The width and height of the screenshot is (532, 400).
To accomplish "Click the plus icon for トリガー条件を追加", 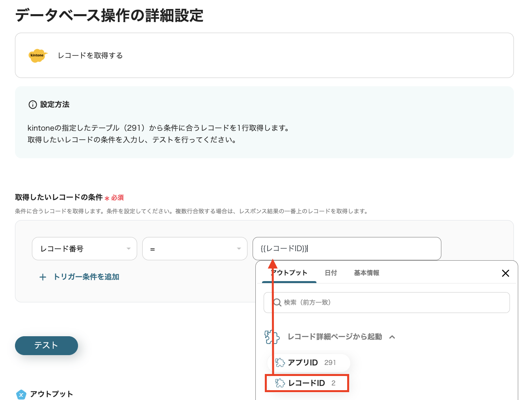I will 43,277.
